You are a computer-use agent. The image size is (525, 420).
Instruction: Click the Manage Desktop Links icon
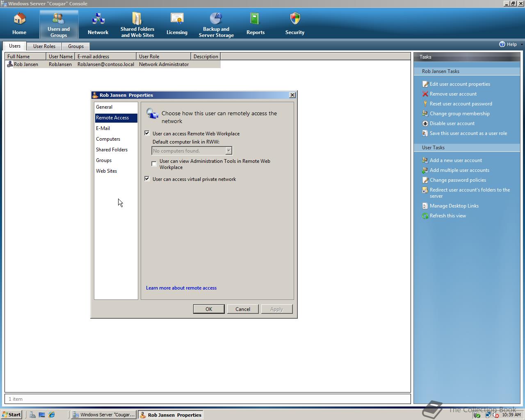coord(425,206)
